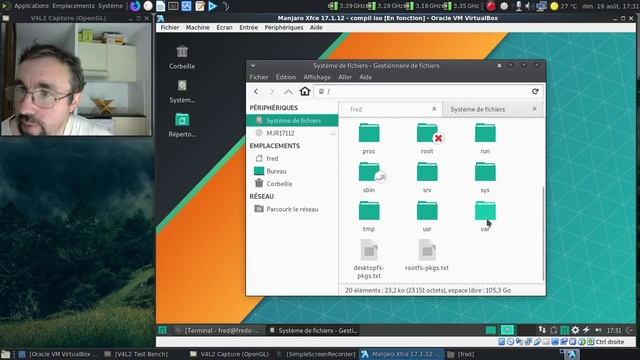Image resolution: width=640 pixels, height=360 pixels.
Task: Click the VM panel clock 17:31
Action: (614, 330)
